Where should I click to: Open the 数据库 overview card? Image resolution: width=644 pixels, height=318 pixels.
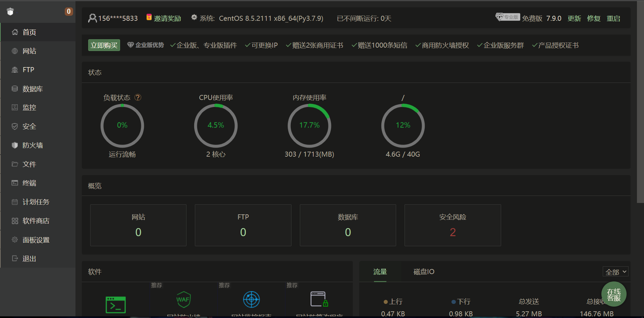[x=348, y=225]
